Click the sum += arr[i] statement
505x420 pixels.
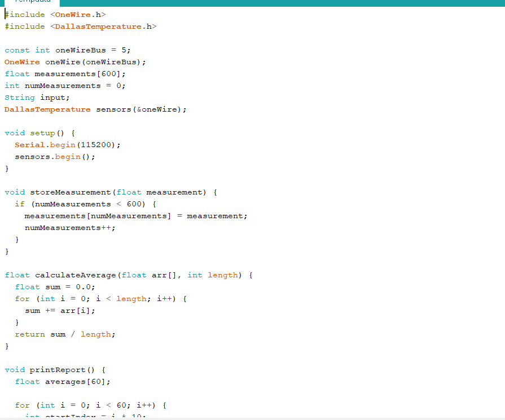pos(60,311)
